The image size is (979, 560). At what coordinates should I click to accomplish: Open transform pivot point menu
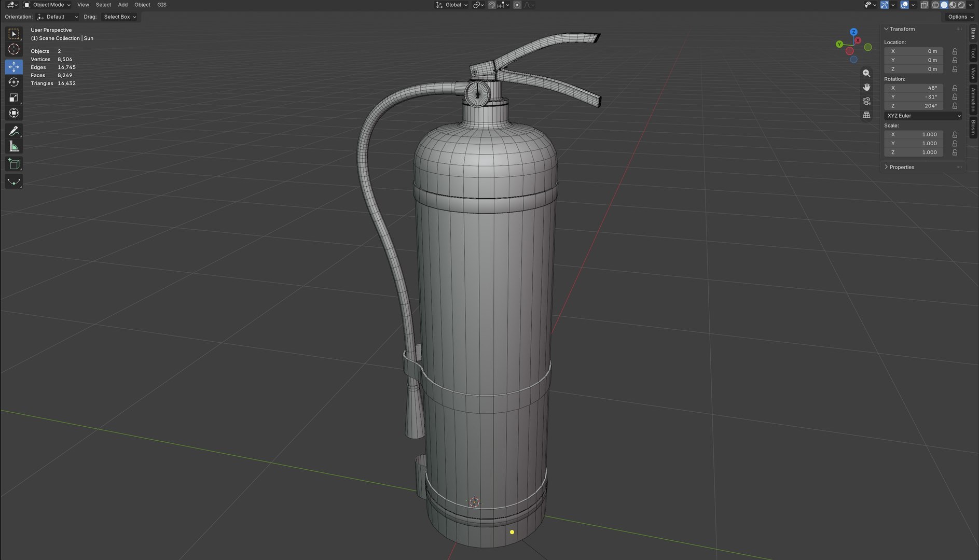[x=478, y=5]
